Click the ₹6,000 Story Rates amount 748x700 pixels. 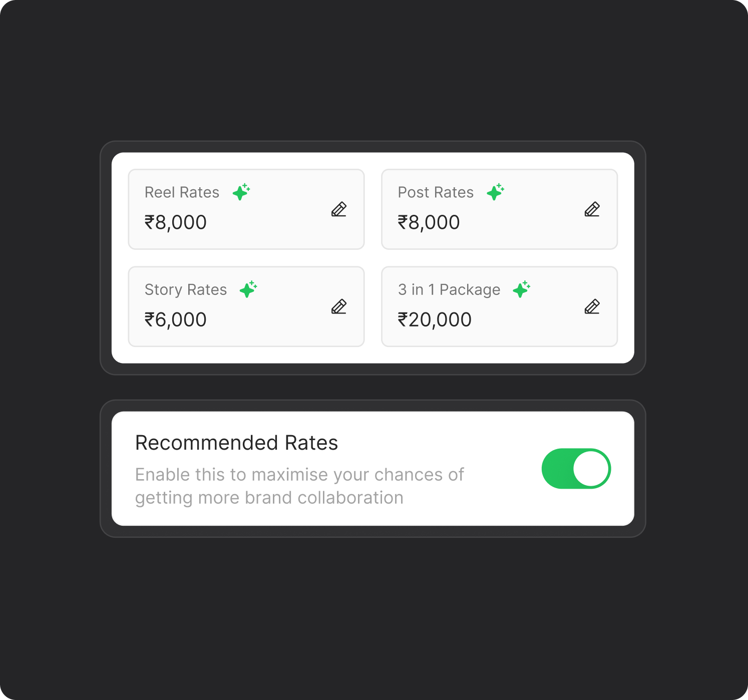pos(176,319)
